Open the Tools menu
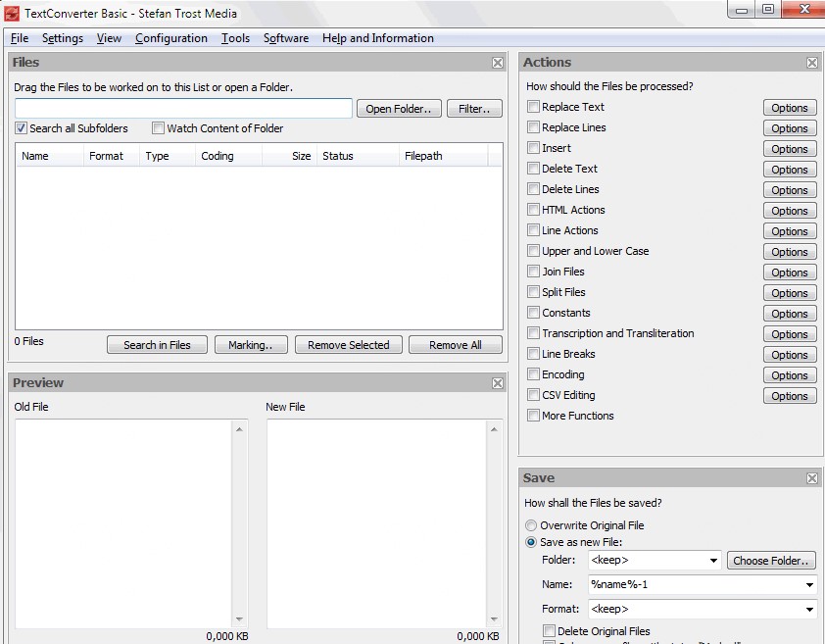The width and height of the screenshot is (825, 644). (235, 38)
